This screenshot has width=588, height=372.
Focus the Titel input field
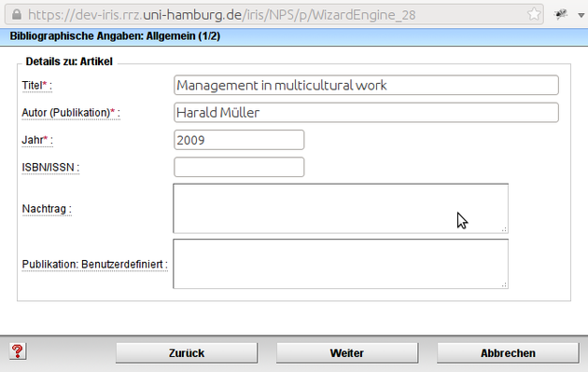[366, 85]
